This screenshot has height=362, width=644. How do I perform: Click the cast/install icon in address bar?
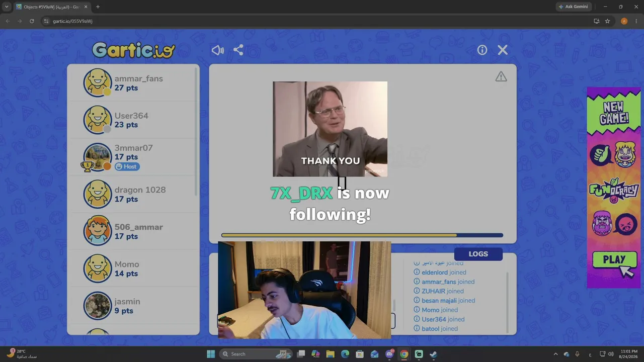[597, 21]
